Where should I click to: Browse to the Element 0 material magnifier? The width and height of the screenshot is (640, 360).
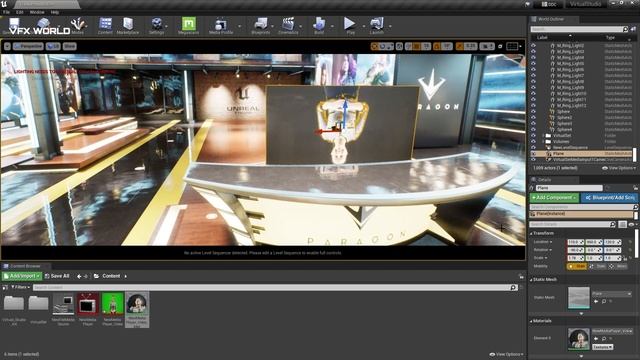(x=604, y=338)
